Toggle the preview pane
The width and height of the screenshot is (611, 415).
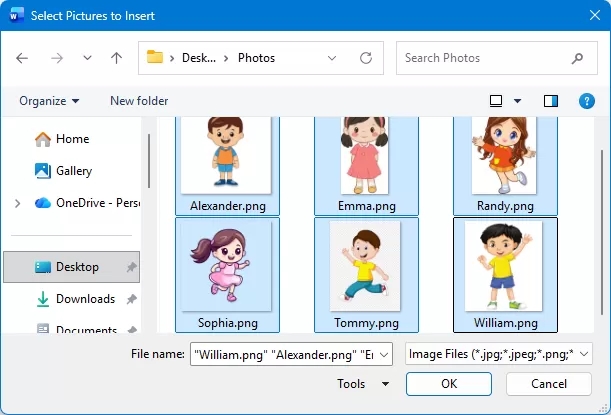[551, 101]
